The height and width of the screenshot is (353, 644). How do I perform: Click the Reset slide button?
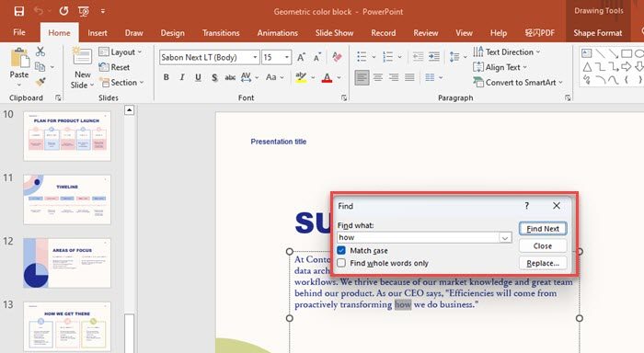[x=115, y=67]
